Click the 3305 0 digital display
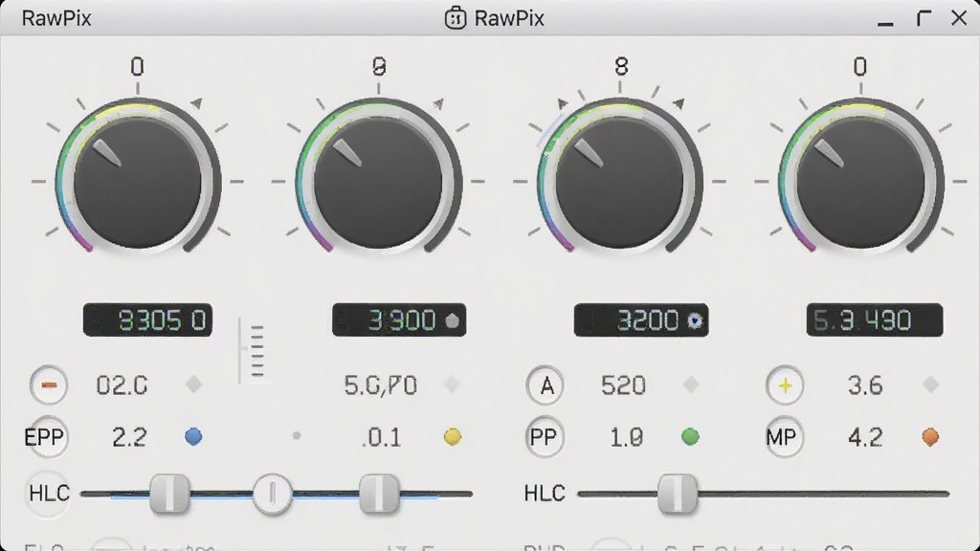Screen dimensions: 980x551 [148, 320]
